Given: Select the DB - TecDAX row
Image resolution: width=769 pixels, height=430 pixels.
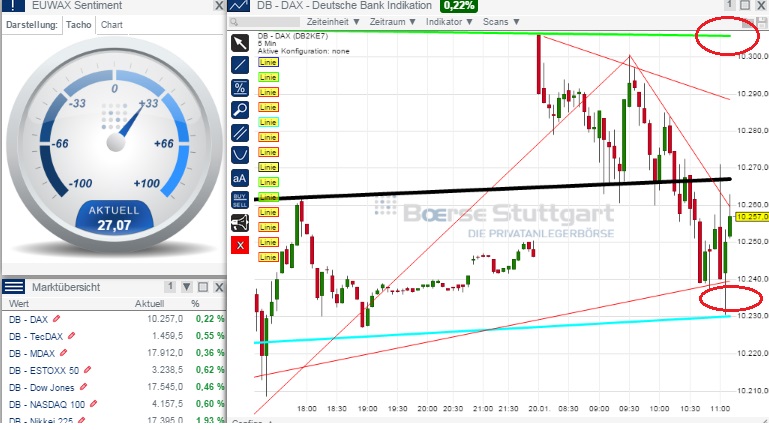Looking at the screenshot, I should (x=116, y=336).
